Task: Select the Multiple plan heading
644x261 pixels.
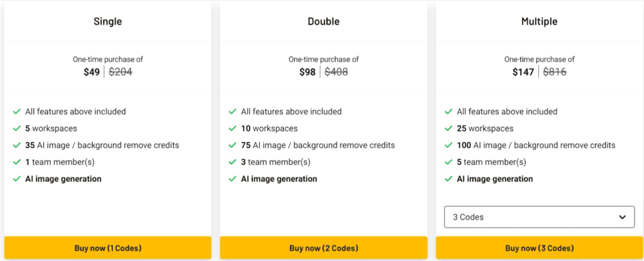Action: tap(539, 21)
